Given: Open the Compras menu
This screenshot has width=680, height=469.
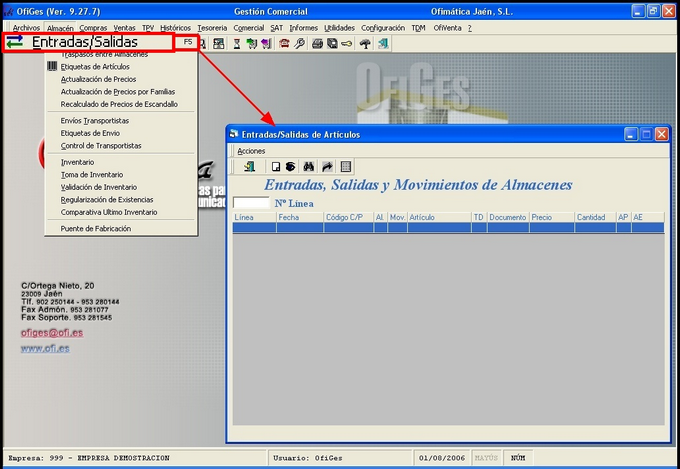Looking at the screenshot, I should (x=93, y=28).
